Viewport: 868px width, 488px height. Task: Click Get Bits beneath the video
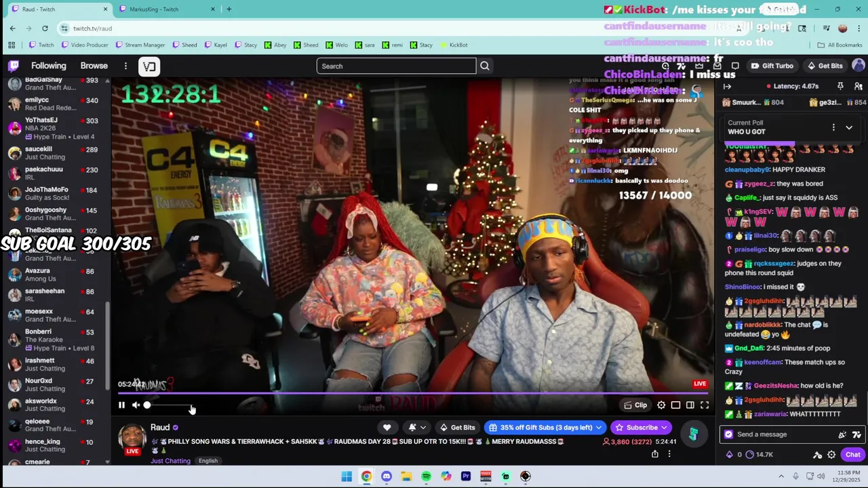point(457,428)
